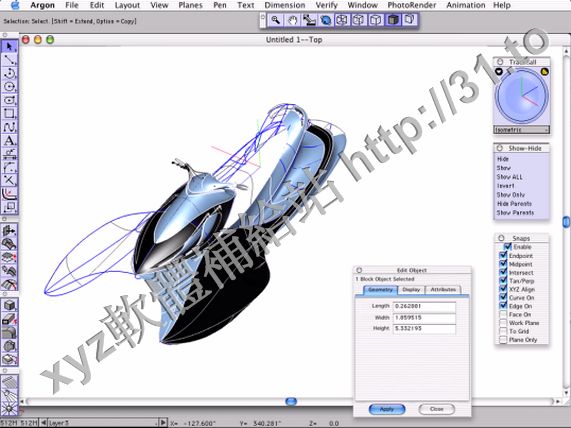The image size is (571, 428).
Task: Enable the Plane Only snap checkbox
Action: (503, 339)
